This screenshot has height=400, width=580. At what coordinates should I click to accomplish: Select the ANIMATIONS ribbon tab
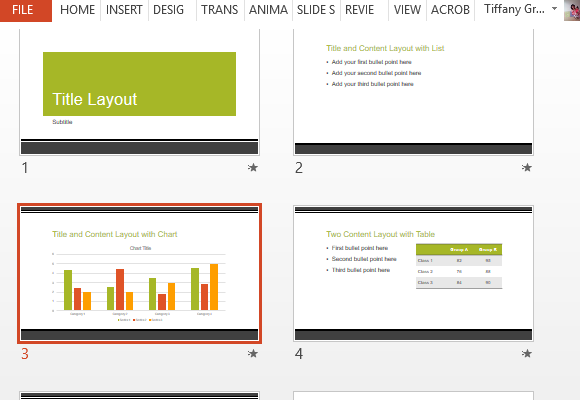pos(268,10)
